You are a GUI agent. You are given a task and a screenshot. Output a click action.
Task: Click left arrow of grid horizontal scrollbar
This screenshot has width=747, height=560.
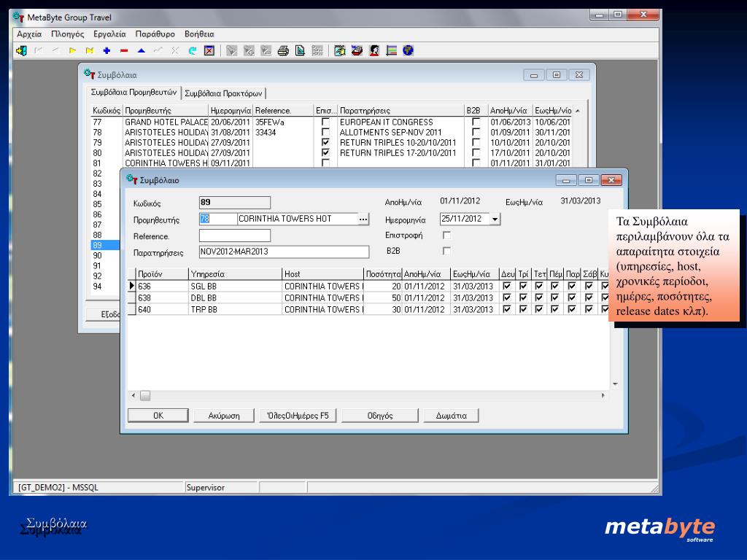pyautogui.click(x=133, y=396)
